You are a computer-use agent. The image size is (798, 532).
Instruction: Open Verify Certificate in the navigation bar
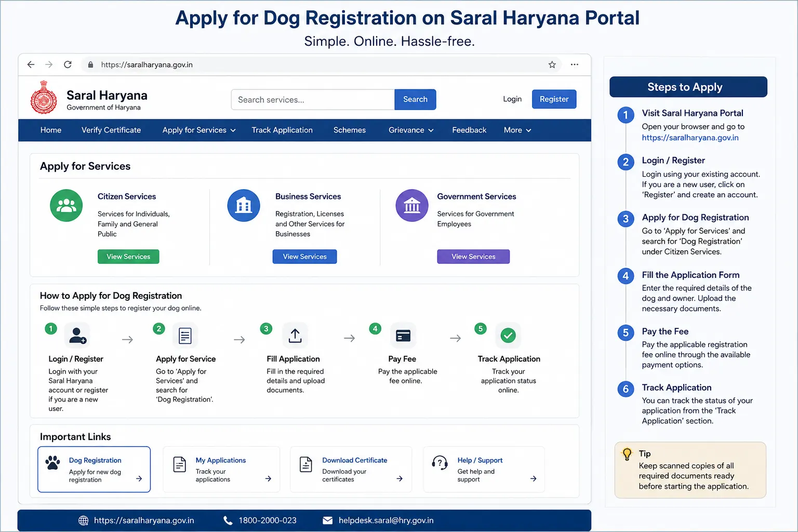[111, 130]
